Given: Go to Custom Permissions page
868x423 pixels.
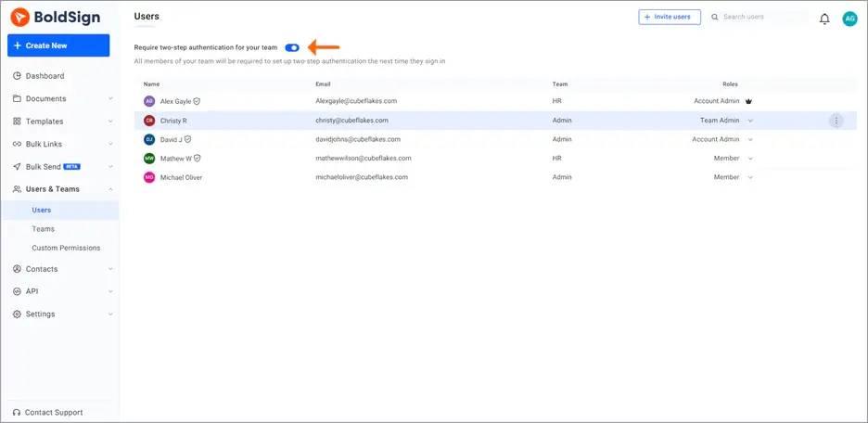Looking at the screenshot, I should [x=66, y=248].
